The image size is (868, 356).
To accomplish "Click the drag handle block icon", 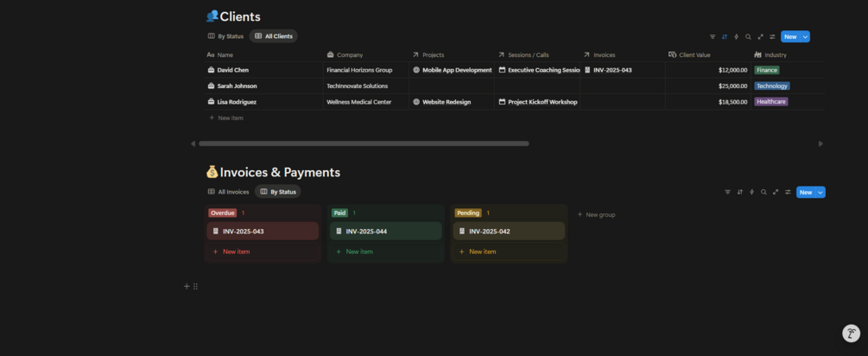I will pos(195,286).
